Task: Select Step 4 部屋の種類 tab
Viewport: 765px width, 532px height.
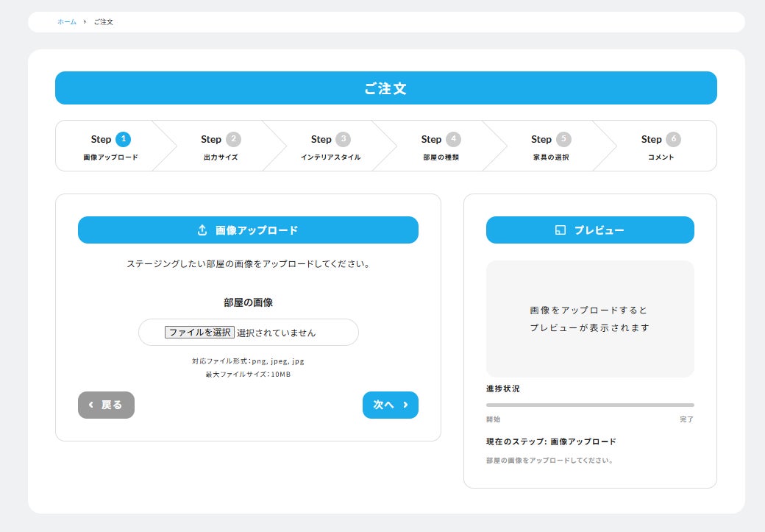Action: coord(441,146)
